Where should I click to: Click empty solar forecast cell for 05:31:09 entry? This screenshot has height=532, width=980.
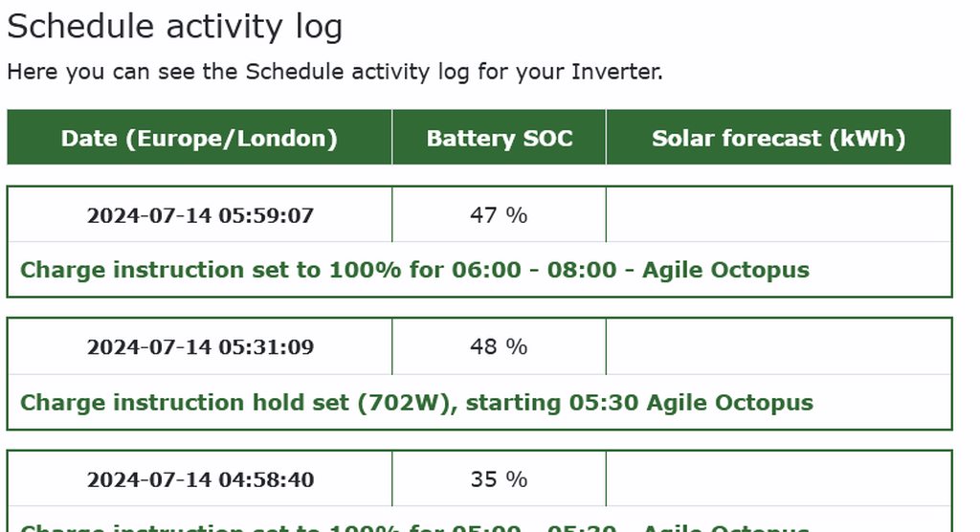[x=778, y=346]
